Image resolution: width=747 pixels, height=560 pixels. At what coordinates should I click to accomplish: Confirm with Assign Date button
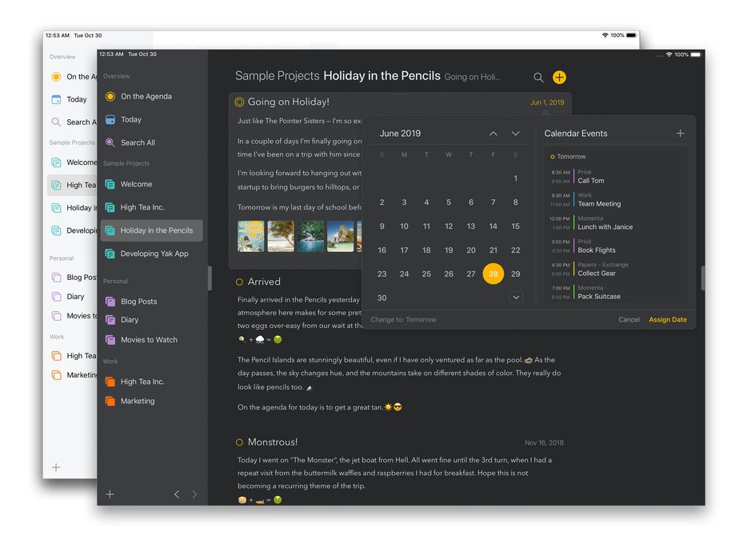pos(668,320)
